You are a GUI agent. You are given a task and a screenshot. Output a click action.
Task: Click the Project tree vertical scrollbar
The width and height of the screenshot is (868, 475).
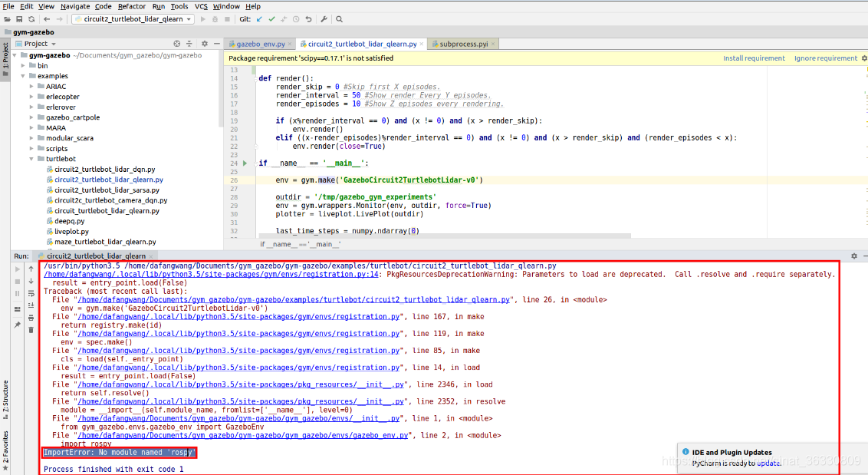pos(221,89)
